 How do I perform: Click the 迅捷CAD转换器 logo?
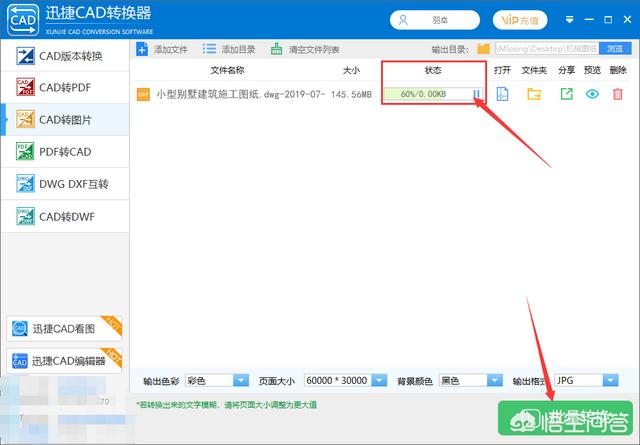19,20
